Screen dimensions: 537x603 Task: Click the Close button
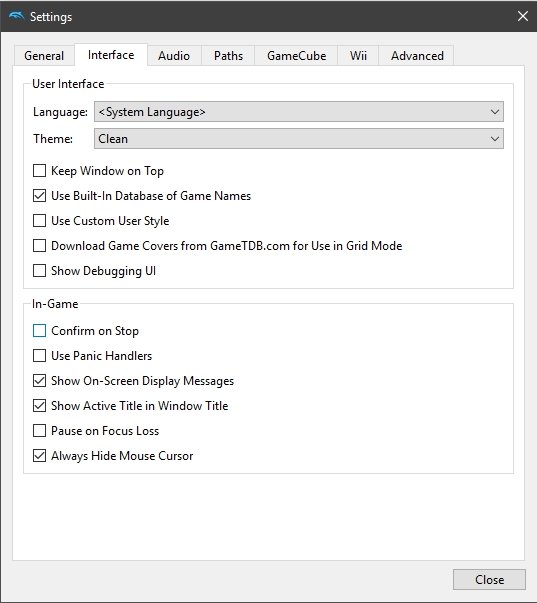489,580
